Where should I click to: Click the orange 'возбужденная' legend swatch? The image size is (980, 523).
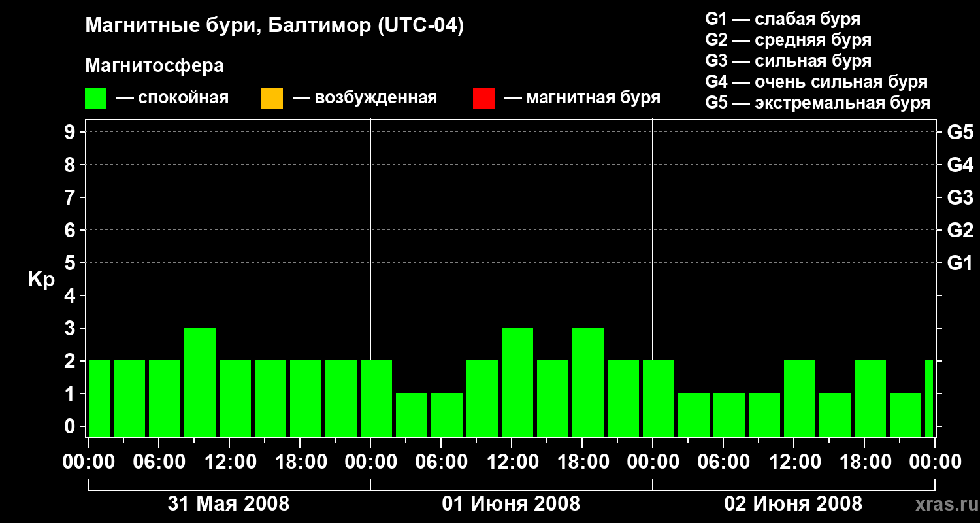click(x=272, y=99)
